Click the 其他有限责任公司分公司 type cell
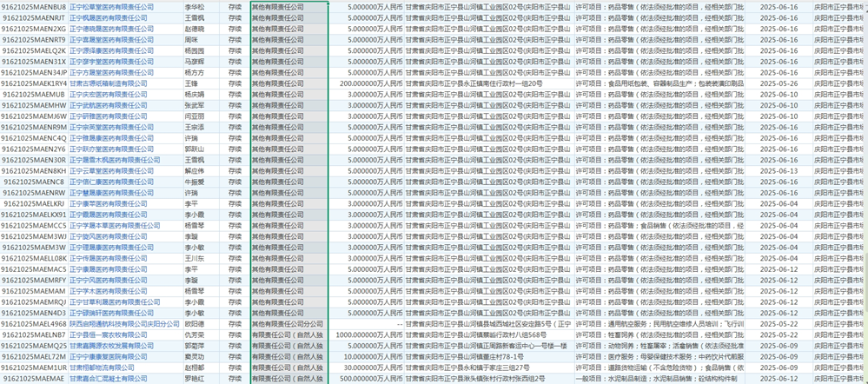This screenshot has width=868, height=384. pos(287,323)
